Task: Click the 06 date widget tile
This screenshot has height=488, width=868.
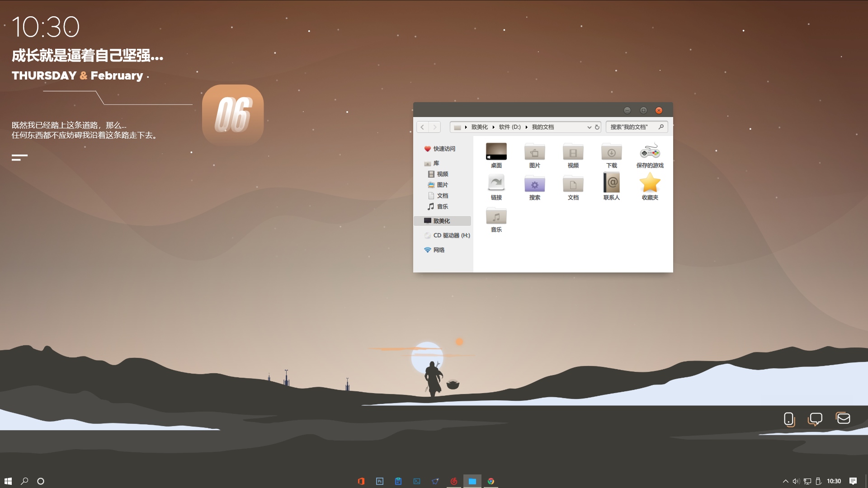Action: (x=233, y=115)
